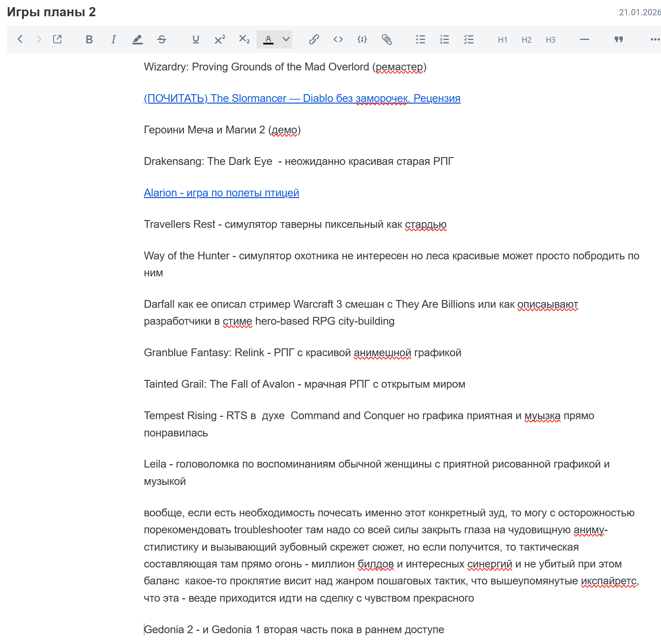Image resolution: width=661 pixels, height=644 pixels.
Task: Insert code block with braces icon
Action: 362,40
